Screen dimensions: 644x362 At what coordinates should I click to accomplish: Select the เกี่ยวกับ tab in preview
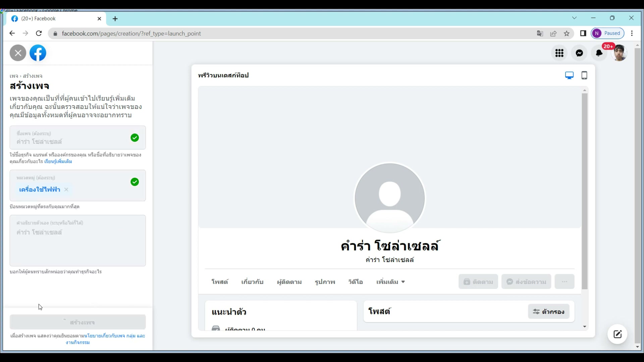click(252, 282)
